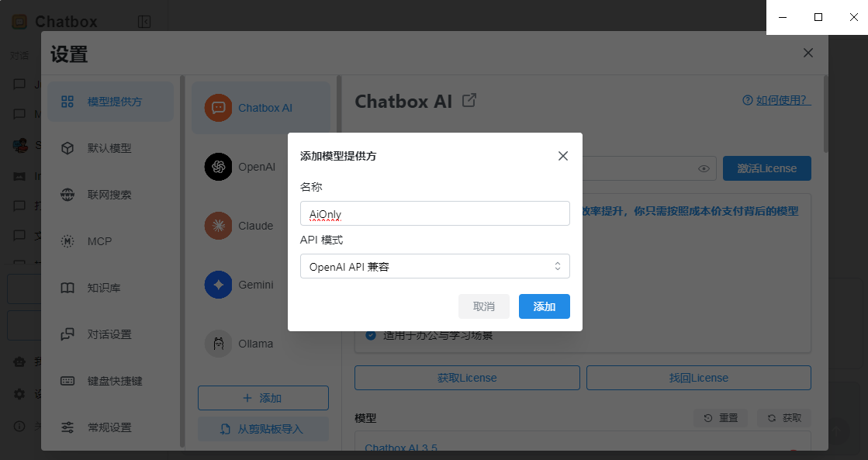Image resolution: width=868 pixels, height=460 pixels.
Task: Click the 名称 input field containing AiOnly
Action: (x=434, y=213)
